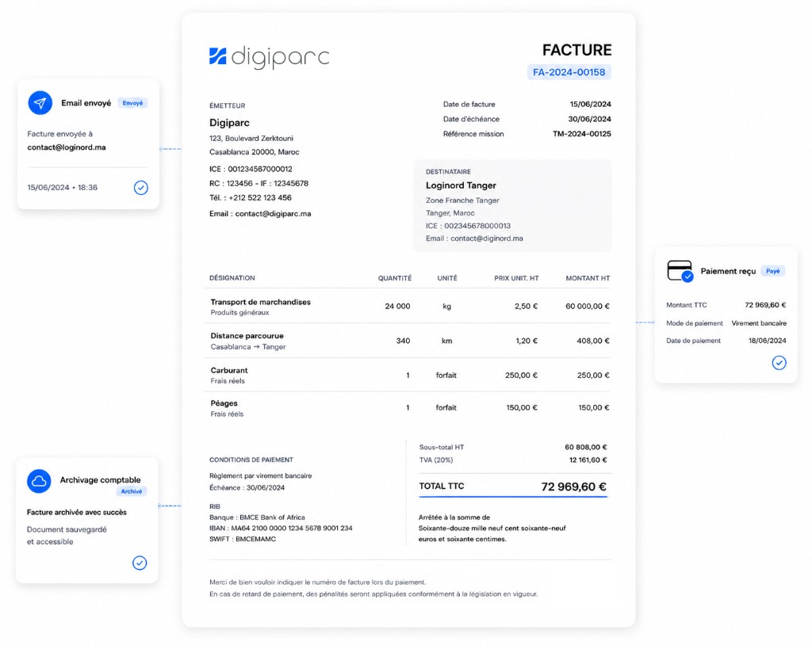The height and width of the screenshot is (649, 812).
Task: Open contact@loginord.ma in the email card
Action: coord(67,147)
